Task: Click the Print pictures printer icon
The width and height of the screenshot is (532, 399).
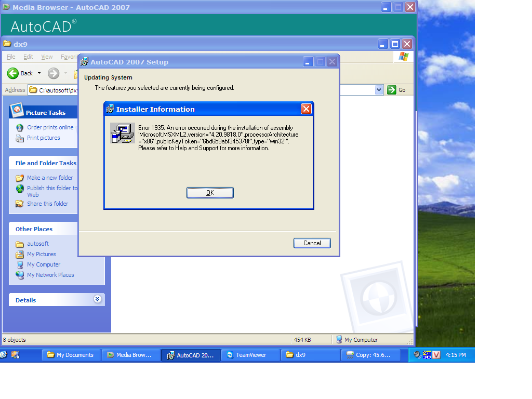Action: pyautogui.click(x=20, y=138)
